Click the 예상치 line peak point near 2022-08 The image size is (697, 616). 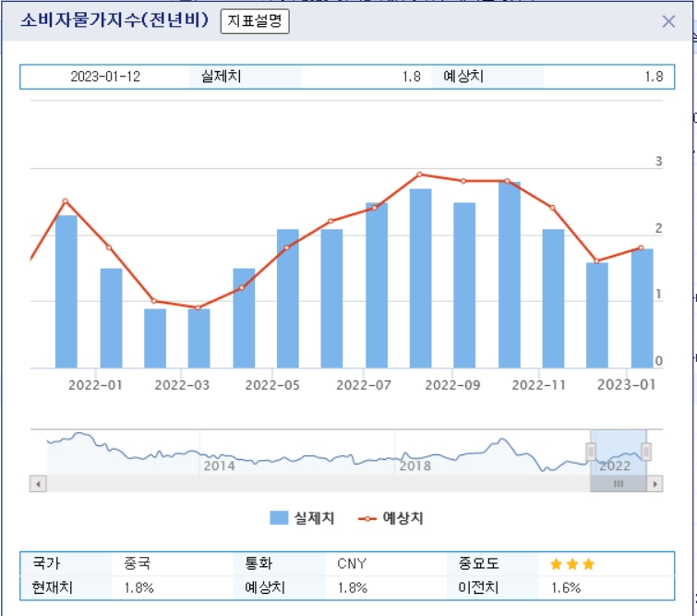pos(420,175)
